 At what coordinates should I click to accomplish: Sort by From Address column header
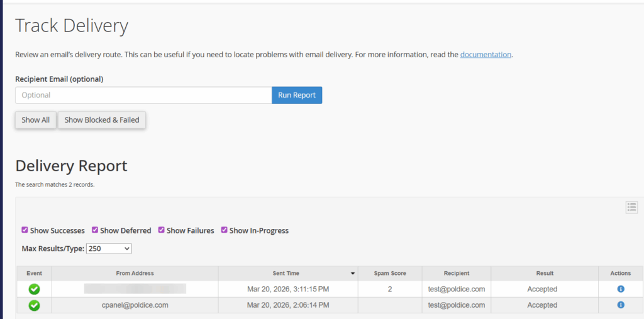click(135, 274)
